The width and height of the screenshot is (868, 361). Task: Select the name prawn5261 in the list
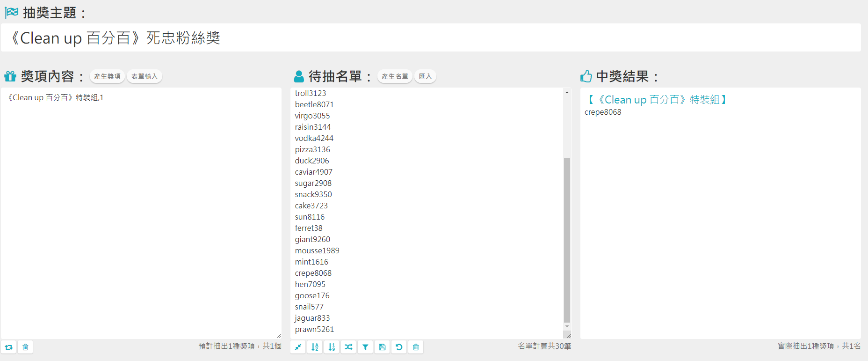point(314,329)
